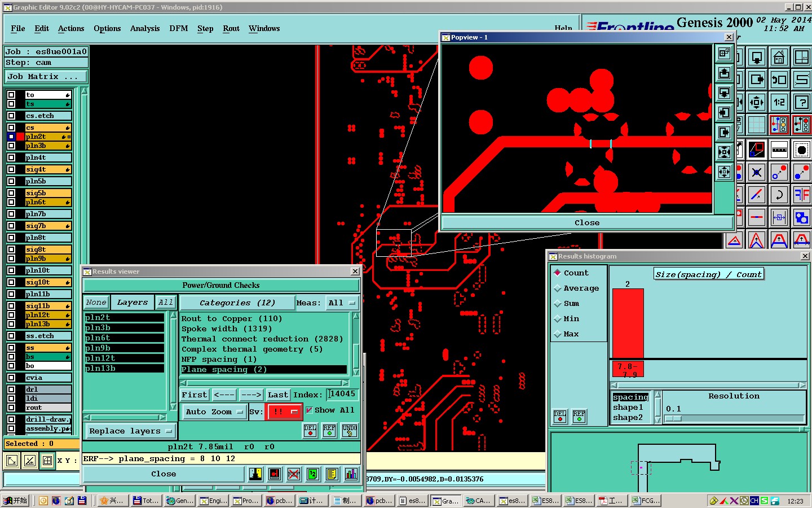Toggle display checkbox for layer cvia
The width and height of the screenshot is (812, 508).
pos(11,378)
